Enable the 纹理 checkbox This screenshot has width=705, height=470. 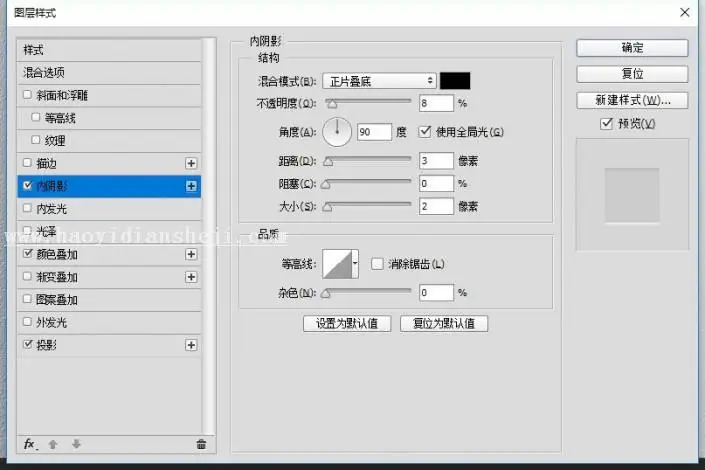pyautogui.click(x=36, y=140)
